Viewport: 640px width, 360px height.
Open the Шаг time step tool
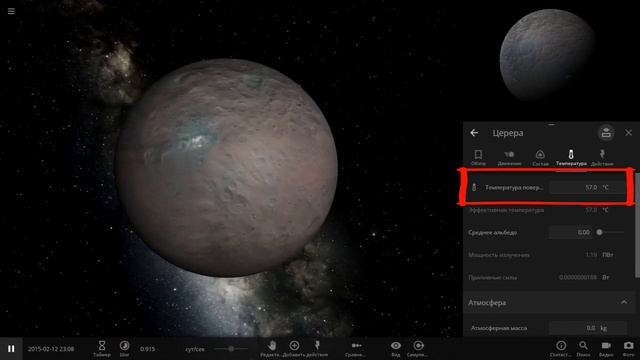(124, 349)
